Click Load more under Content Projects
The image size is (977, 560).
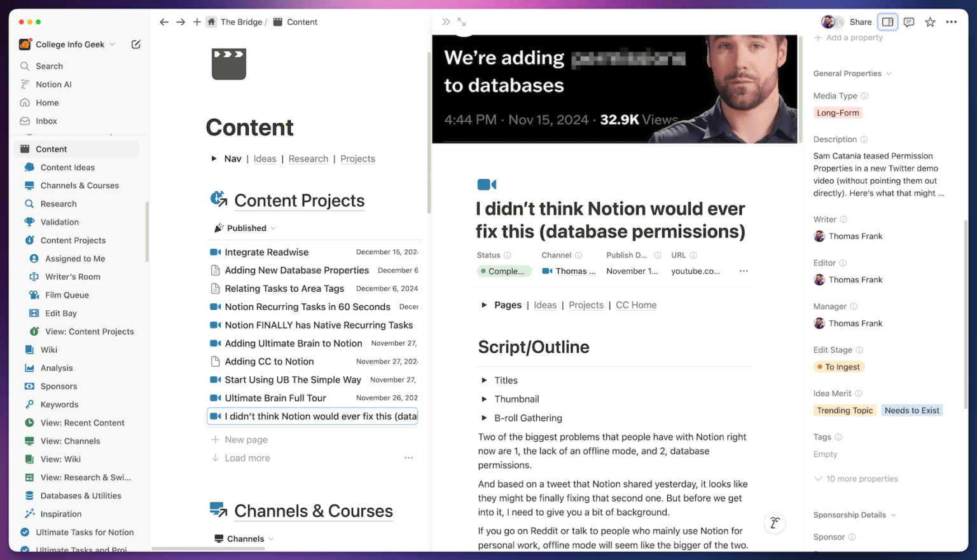coord(247,458)
